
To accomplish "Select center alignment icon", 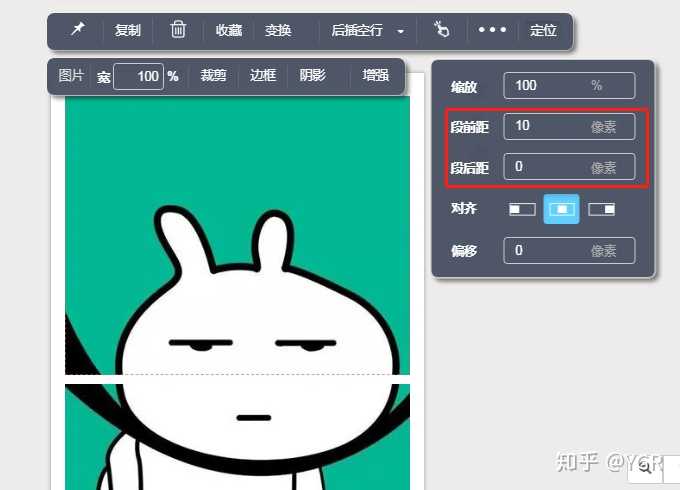I will pyautogui.click(x=562, y=209).
